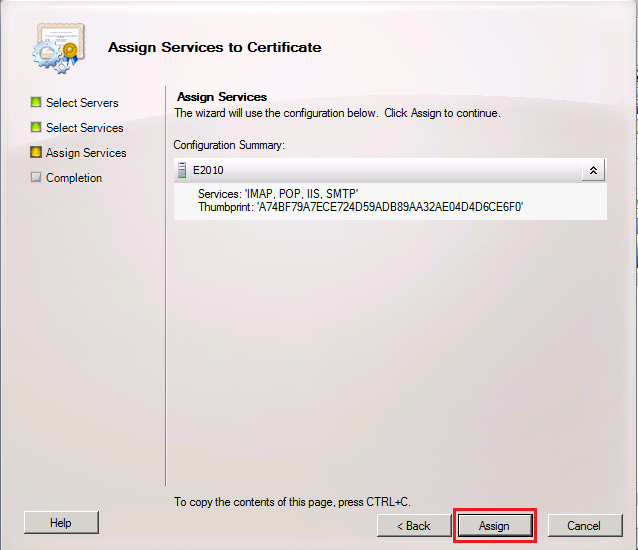This screenshot has height=550, width=638.
Task: Collapse the E2010 summary section chevron
Action: click(593, 170)
